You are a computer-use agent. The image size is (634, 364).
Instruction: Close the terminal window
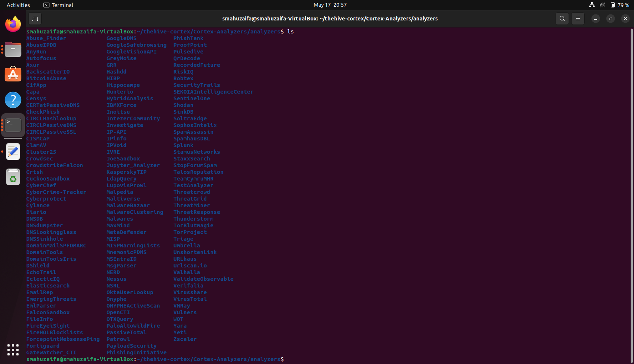coord(625,19)
